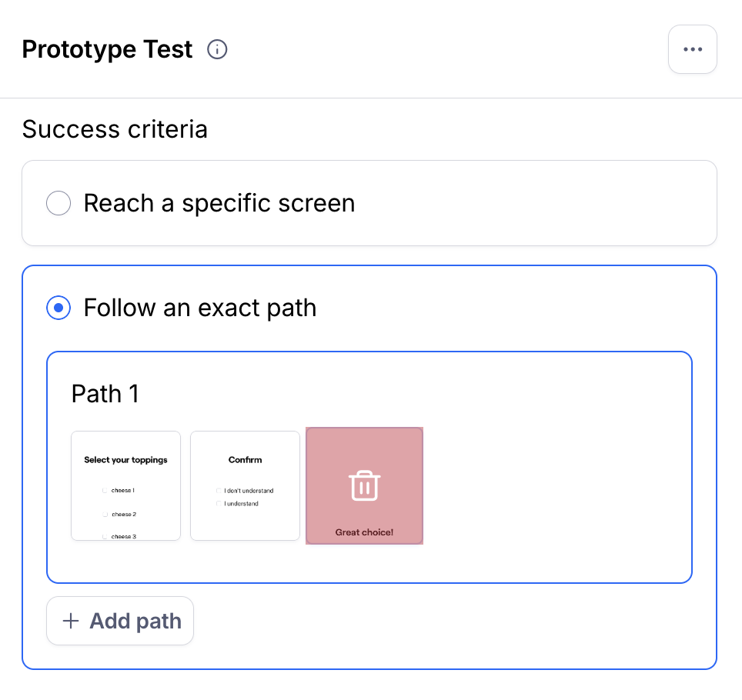Click the cheese 2 checkbox in thumbnail

[105, 514]
